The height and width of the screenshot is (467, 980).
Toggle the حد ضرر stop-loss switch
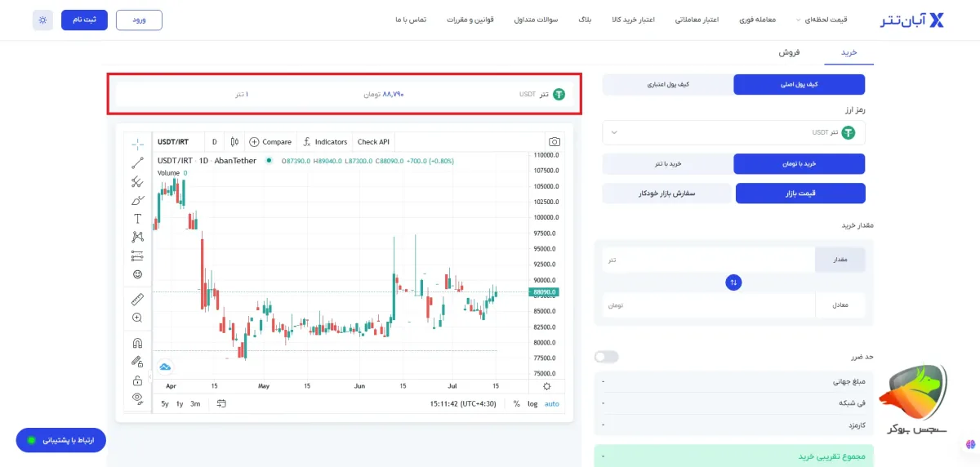(607, 357)
